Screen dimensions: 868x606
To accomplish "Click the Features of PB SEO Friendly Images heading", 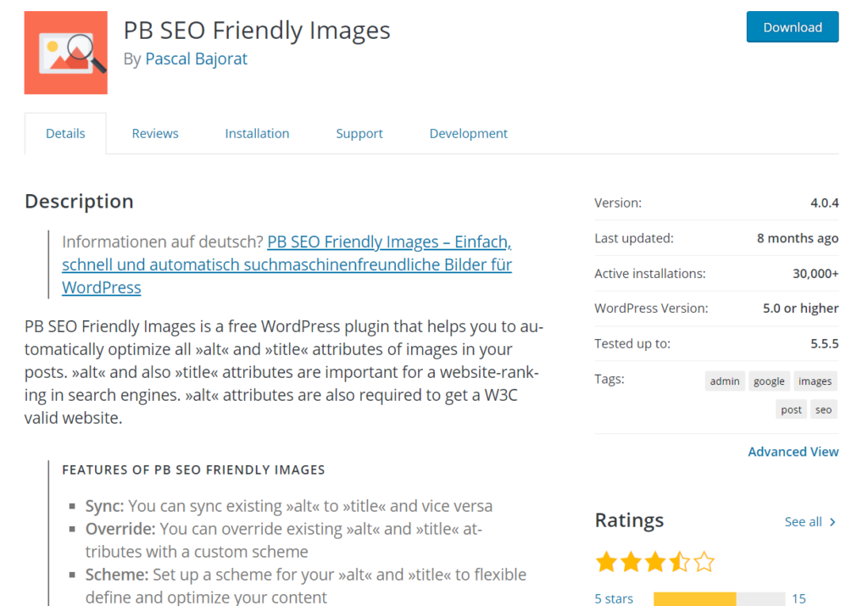I will (193, 470).
